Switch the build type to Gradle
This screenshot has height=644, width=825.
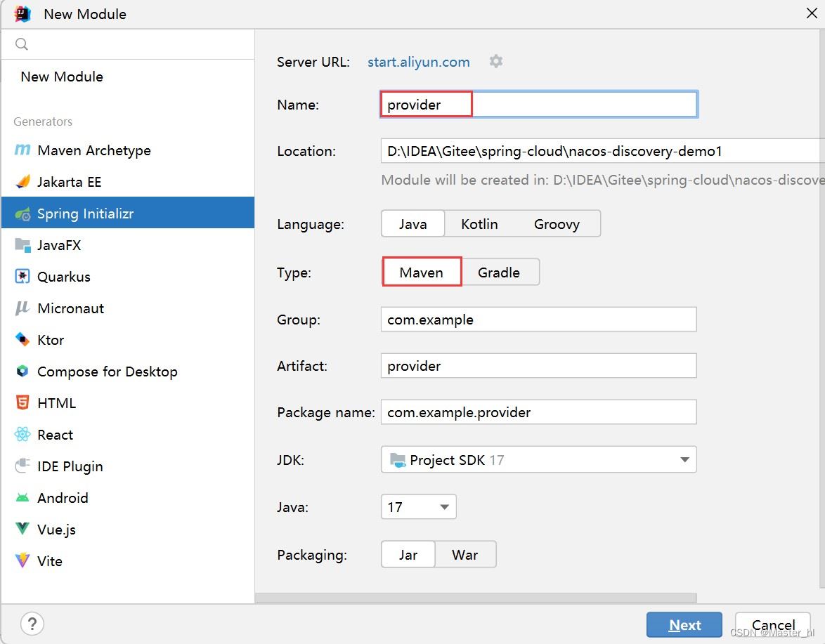[499, 272]
